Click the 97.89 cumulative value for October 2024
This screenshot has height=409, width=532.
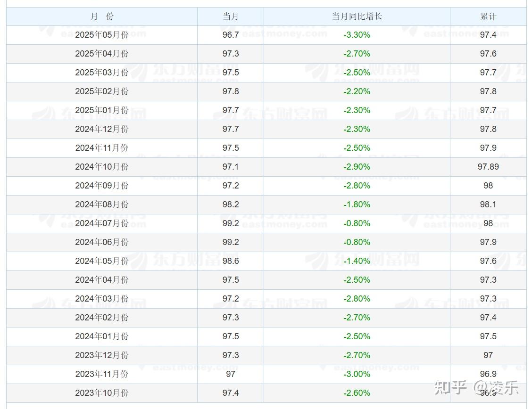488,167
